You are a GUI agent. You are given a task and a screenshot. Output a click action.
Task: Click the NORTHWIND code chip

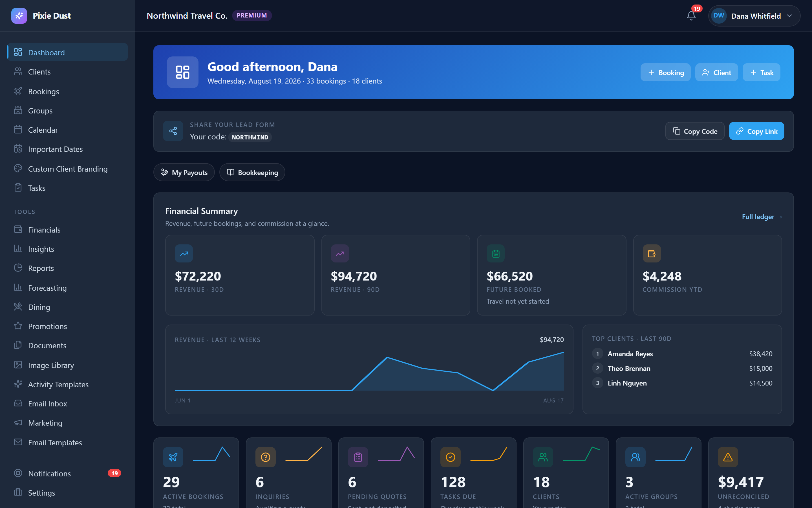pos(250,137)
